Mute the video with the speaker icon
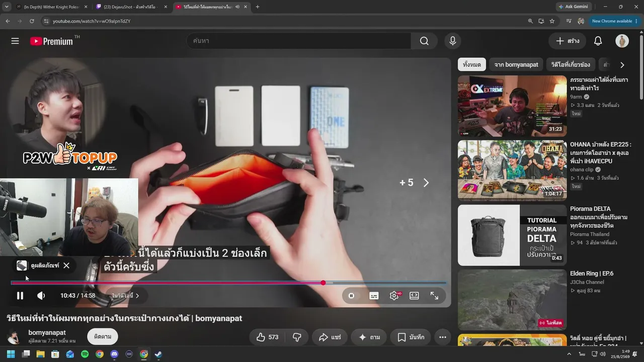This screenshot has width=644, height=362. point(41,296)
